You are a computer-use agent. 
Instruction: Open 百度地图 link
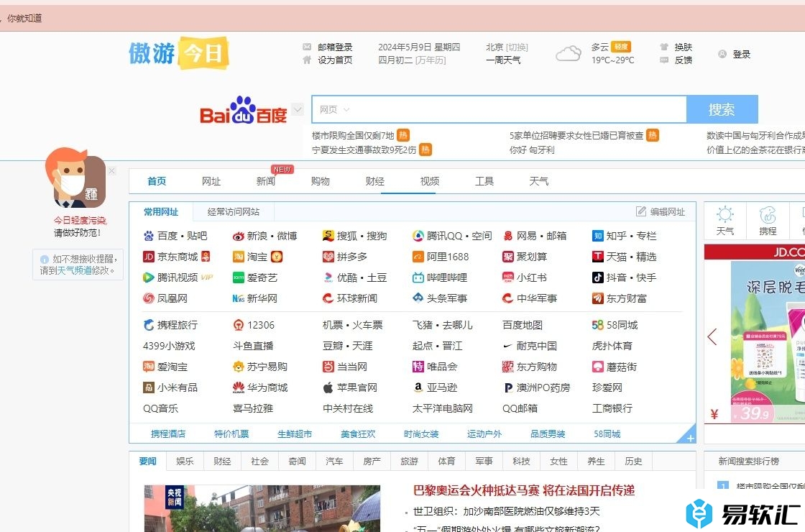(x=522, y=325)
